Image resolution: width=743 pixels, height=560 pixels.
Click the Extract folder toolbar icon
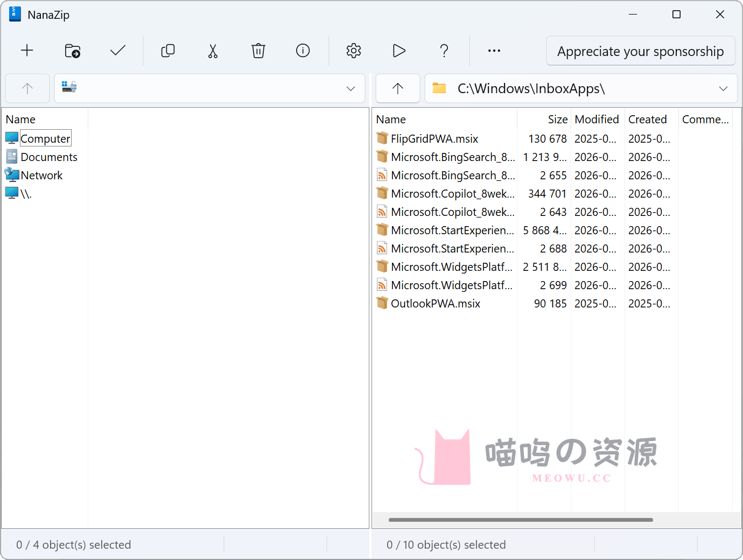coord(72,51)
